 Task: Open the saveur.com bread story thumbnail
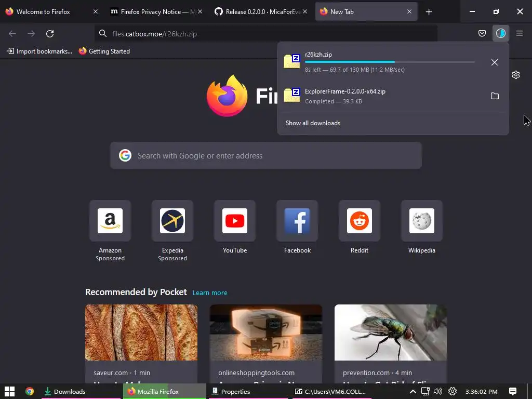pyautogui.click(x=141, y=332)
